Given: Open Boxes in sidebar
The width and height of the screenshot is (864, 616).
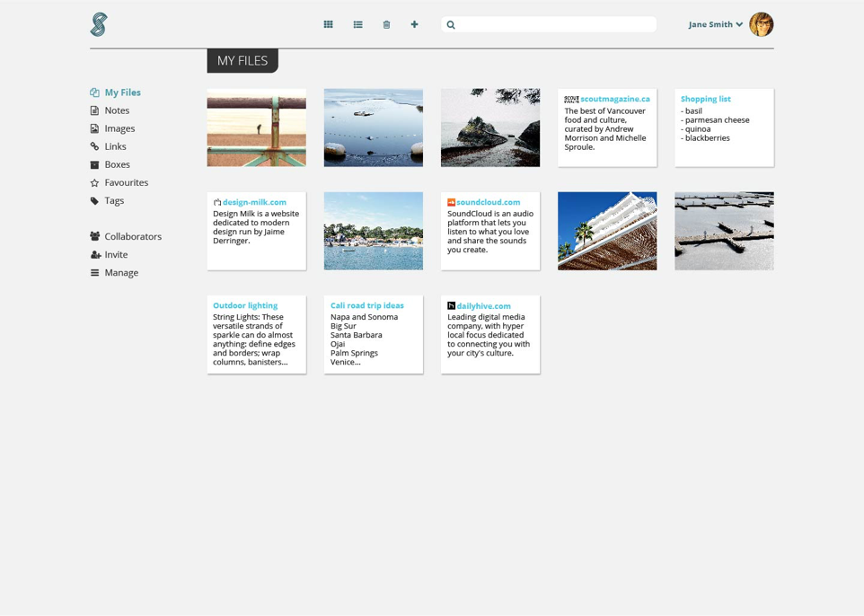Looking at the screenshot, I should pyautogui.click(x=110, y=164).
